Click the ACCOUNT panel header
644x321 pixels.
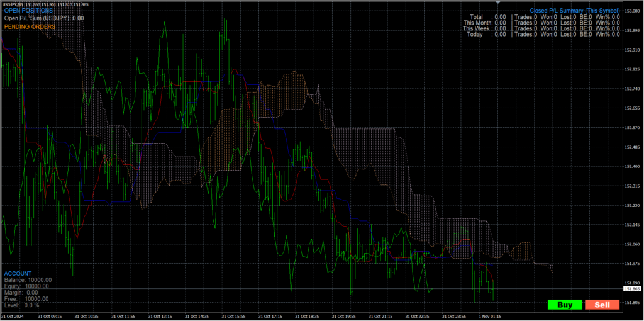tap(17, 273)
